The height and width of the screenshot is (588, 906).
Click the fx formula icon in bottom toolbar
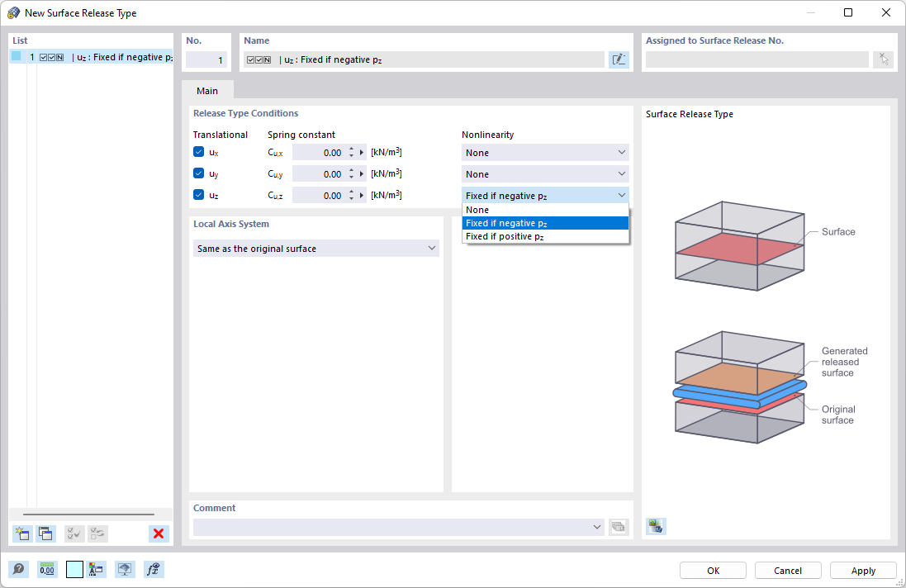153,570
